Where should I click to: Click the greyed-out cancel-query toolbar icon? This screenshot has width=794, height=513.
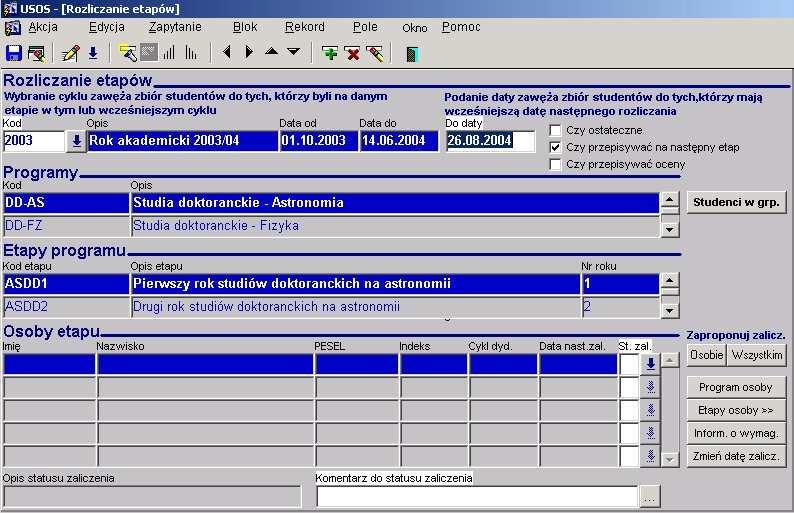pos(149,53)
